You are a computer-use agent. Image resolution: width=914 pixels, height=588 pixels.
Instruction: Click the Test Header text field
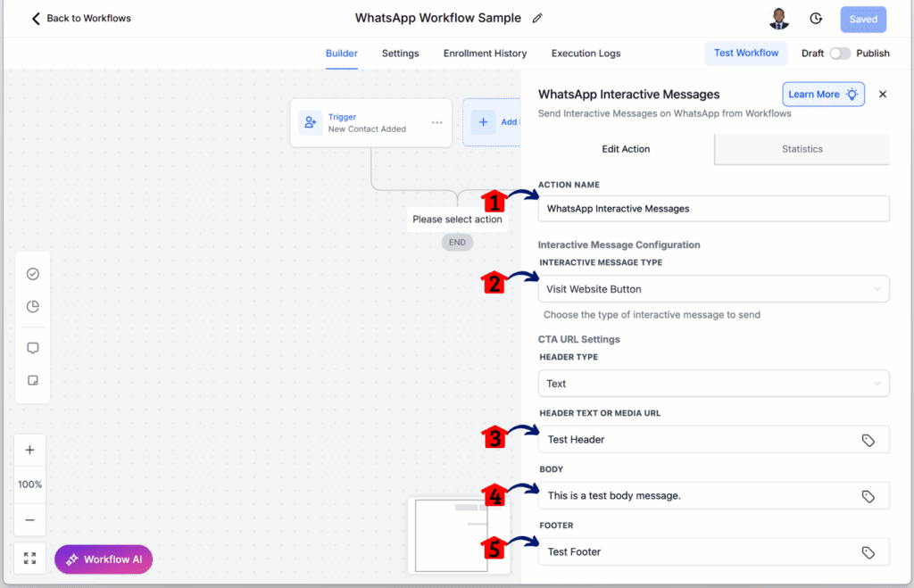pyautogui.click(x=713, y=439)
